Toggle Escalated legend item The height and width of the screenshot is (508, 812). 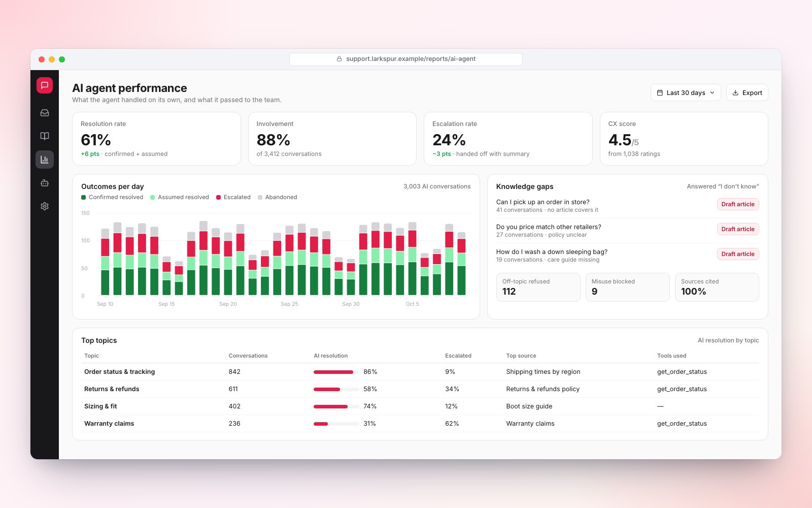233,197
